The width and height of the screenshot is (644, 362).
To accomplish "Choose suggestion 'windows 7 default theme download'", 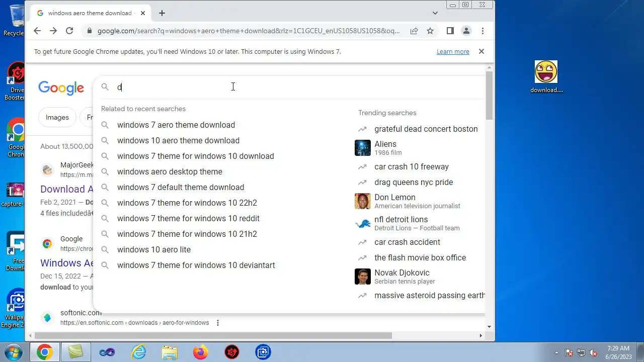I will tap(181, 187).
